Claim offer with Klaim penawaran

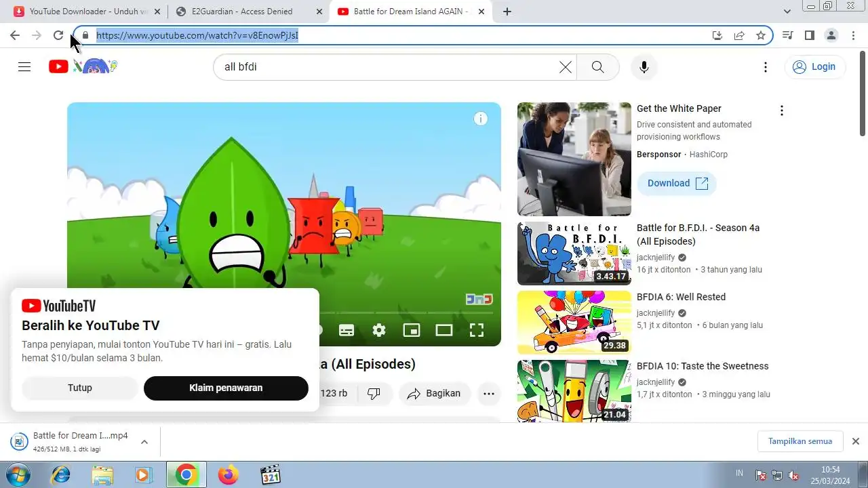tap(226, 388)
